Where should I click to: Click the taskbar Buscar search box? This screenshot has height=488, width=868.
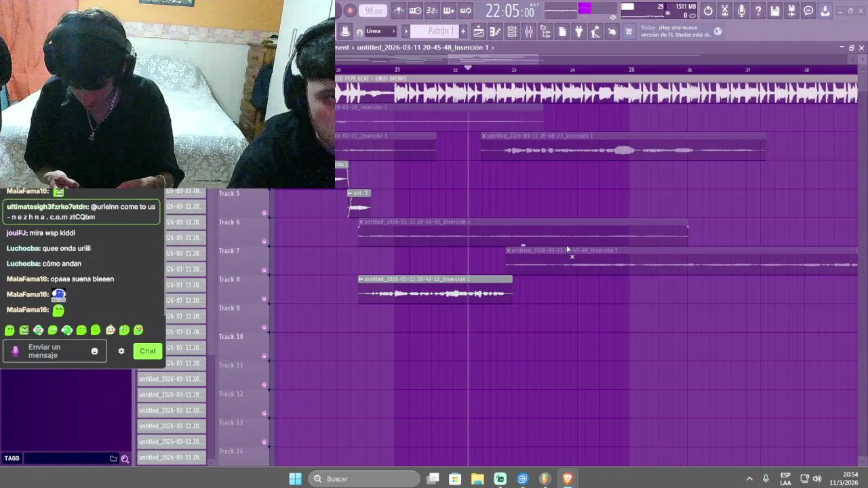click(364, 479)
